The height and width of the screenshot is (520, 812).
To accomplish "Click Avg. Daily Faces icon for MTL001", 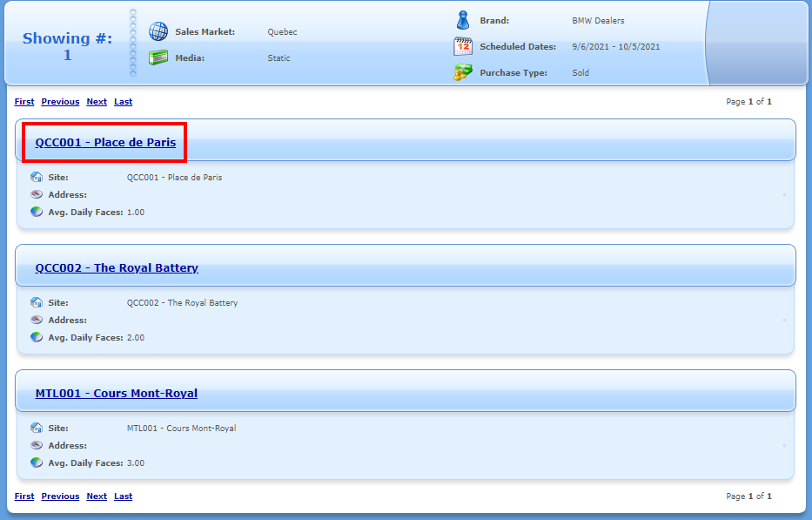I will 37,463.
